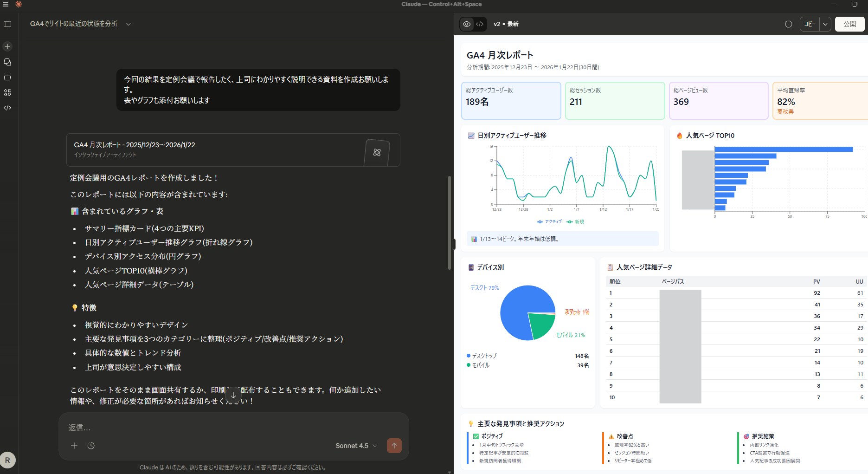This screenshot has height=474, width=868.
Task: Click the user request message bubble
Action: tap(258, 90)
